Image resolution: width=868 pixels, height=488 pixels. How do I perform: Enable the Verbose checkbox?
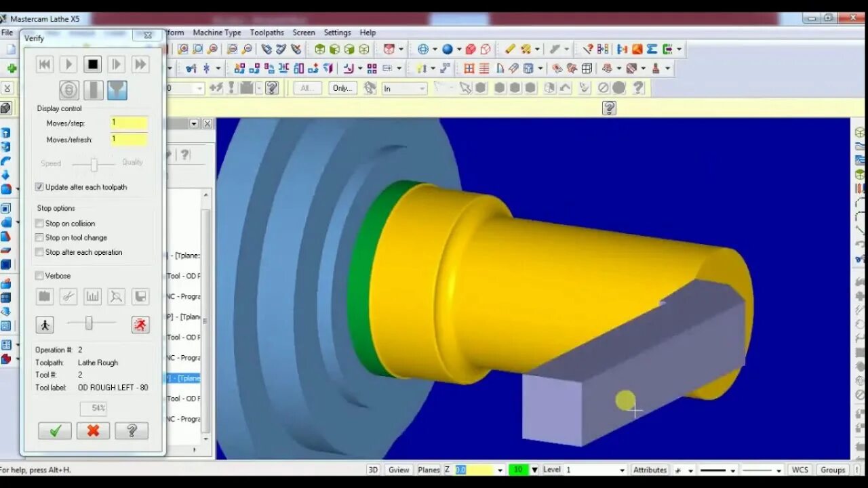[39, 276]
